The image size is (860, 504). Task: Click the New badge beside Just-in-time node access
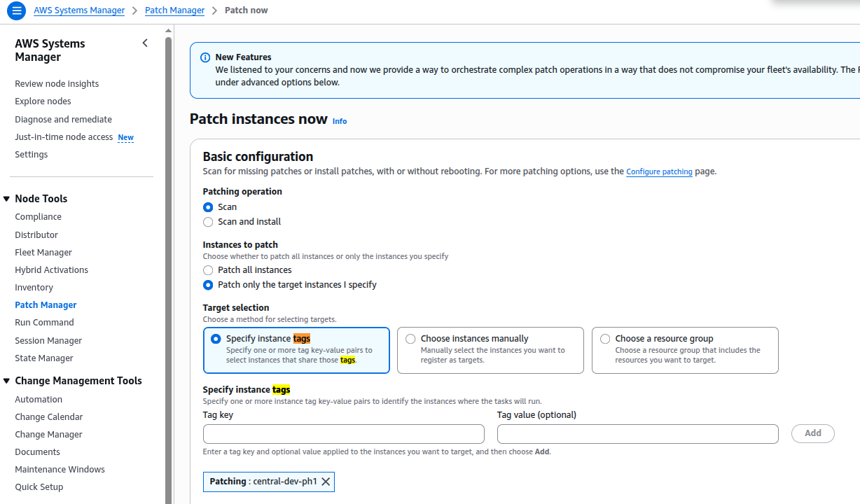click(125, 138)
